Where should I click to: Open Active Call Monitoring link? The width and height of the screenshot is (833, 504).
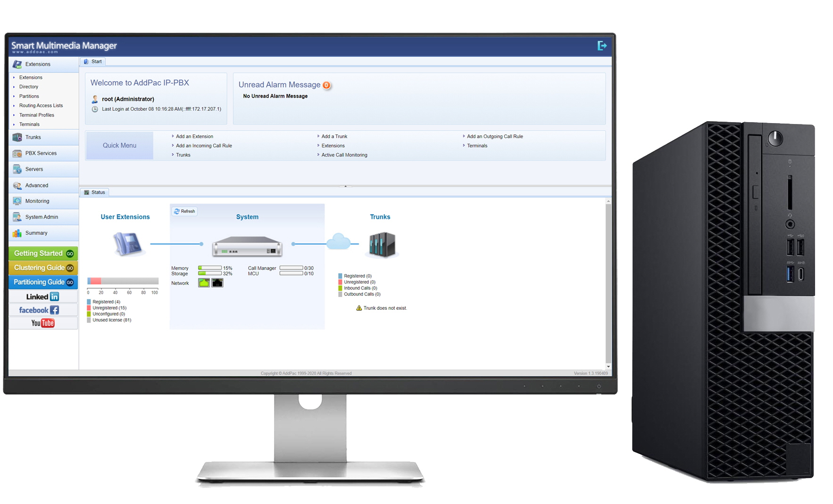point(344,155)
